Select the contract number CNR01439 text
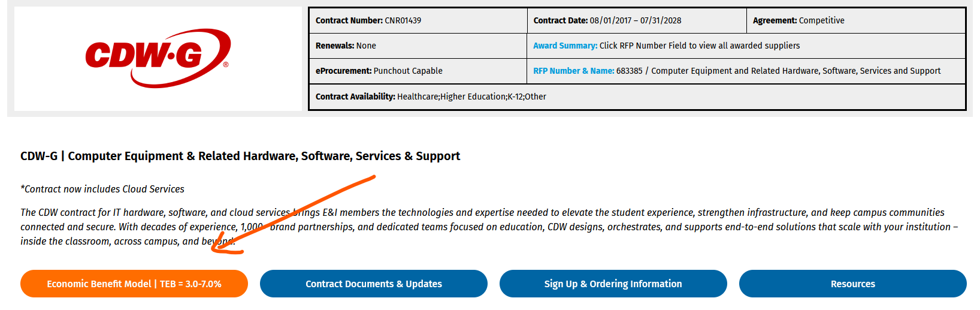Image resolution: width=980 pixels, height=310 pixels. pos(403,20)
